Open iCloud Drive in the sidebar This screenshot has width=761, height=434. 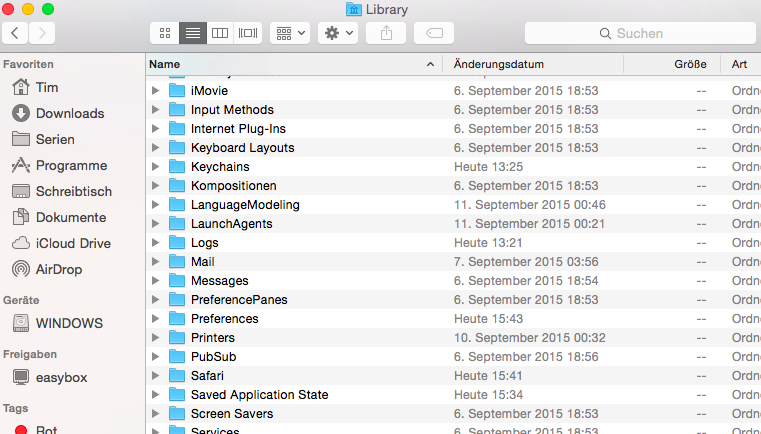[x=73, y=243]
